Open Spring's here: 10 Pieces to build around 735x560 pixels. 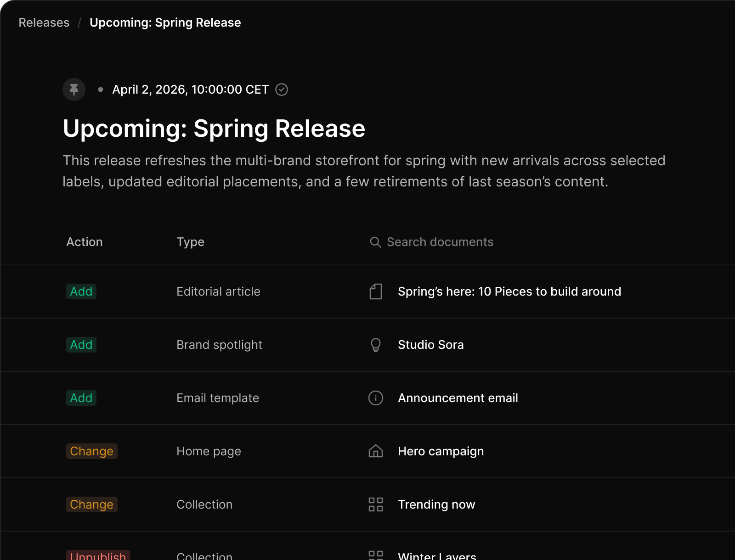tap(509, 291)
